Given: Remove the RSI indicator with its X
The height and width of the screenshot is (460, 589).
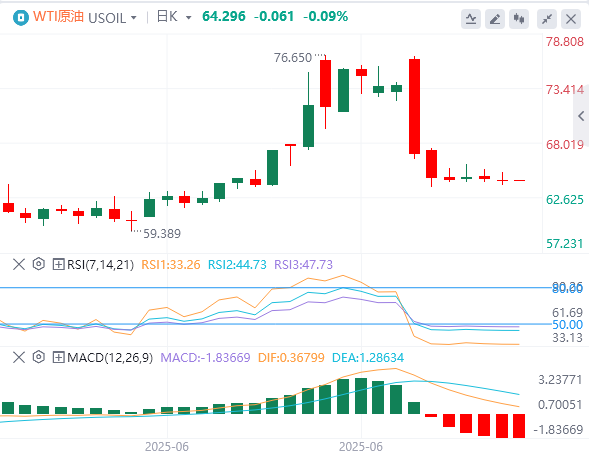Looking at the screenshot, I should point(19,264).
